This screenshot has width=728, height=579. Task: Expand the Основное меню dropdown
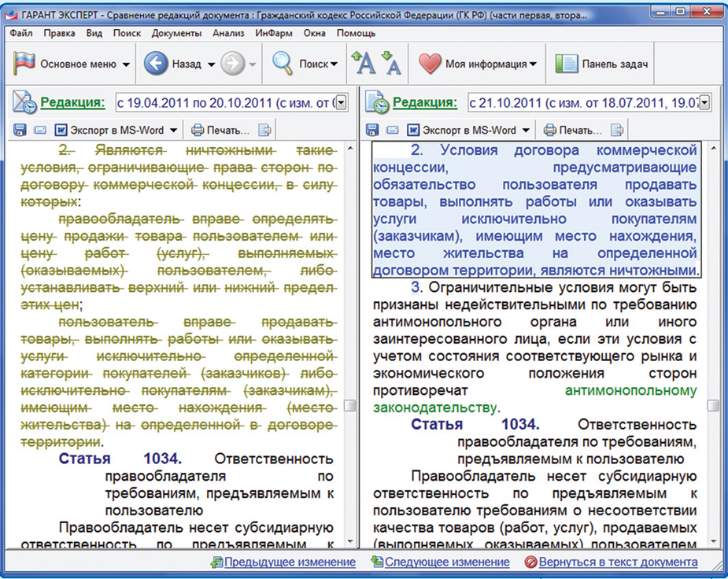(126, 65)
